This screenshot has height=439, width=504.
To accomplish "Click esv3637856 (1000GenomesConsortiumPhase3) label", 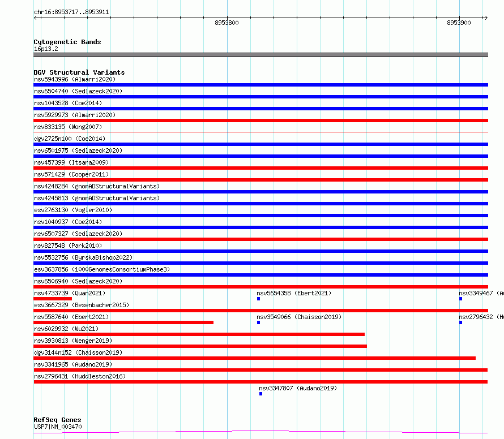I will coord(102,269).
